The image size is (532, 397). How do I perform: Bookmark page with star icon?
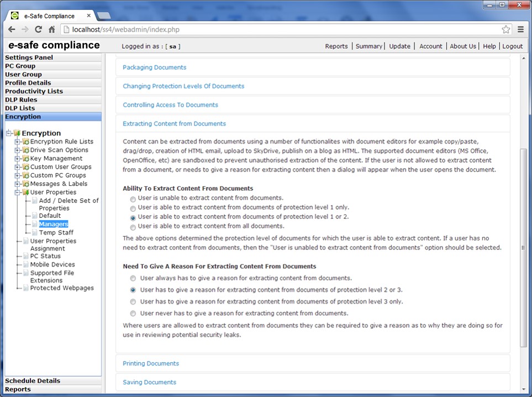505,29
